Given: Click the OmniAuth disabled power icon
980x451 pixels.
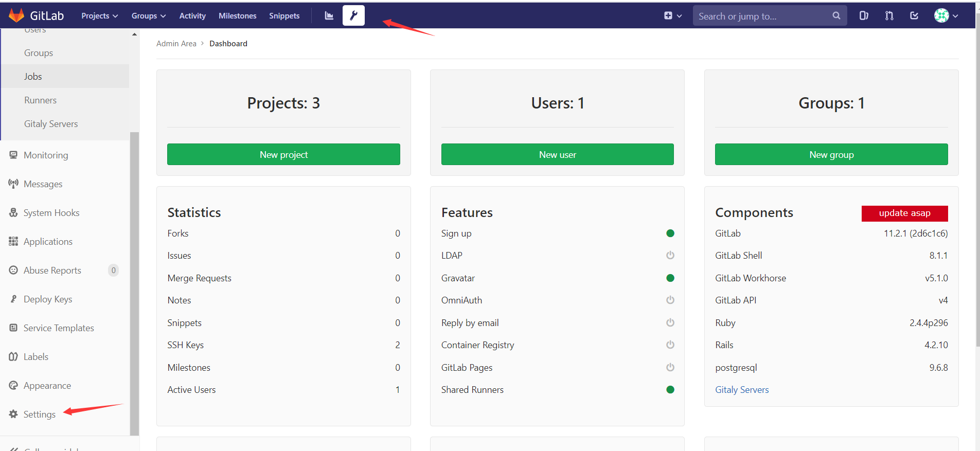Looking at the screenshot, I should [x=670, y=300].
